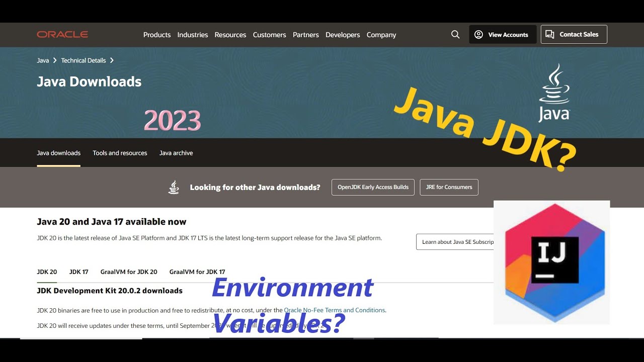644x362 pixels.
Task: Open the Products menu
Action: point(157,35)
